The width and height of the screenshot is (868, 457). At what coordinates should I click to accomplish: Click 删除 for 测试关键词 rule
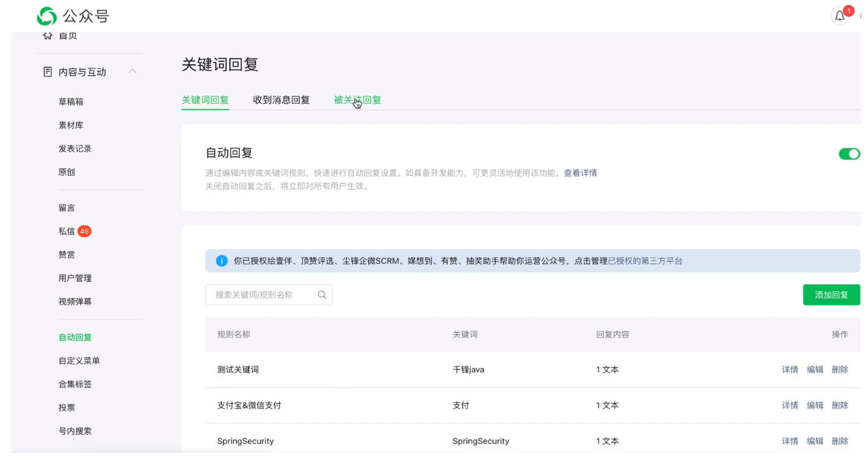[x=839, y=370]
